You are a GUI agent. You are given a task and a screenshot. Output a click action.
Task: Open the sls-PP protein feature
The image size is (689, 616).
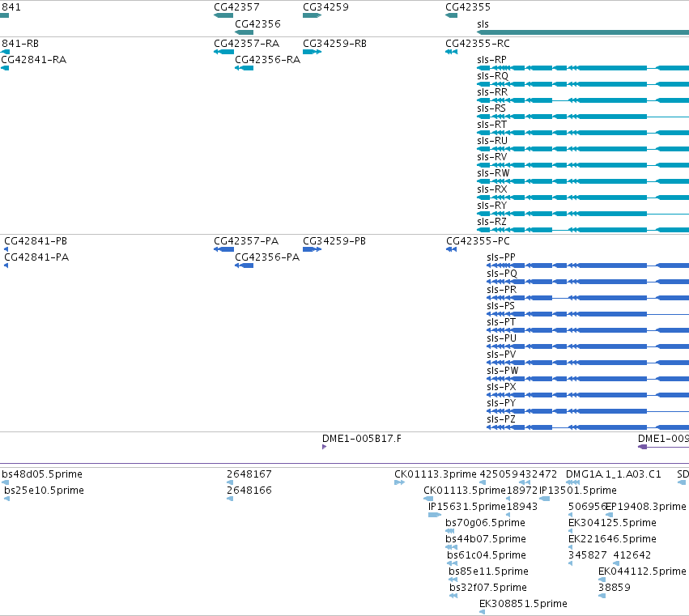coord(588,266)
